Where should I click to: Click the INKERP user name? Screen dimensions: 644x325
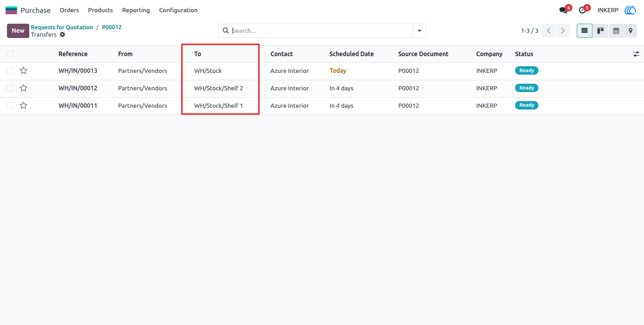coord(608,10)
